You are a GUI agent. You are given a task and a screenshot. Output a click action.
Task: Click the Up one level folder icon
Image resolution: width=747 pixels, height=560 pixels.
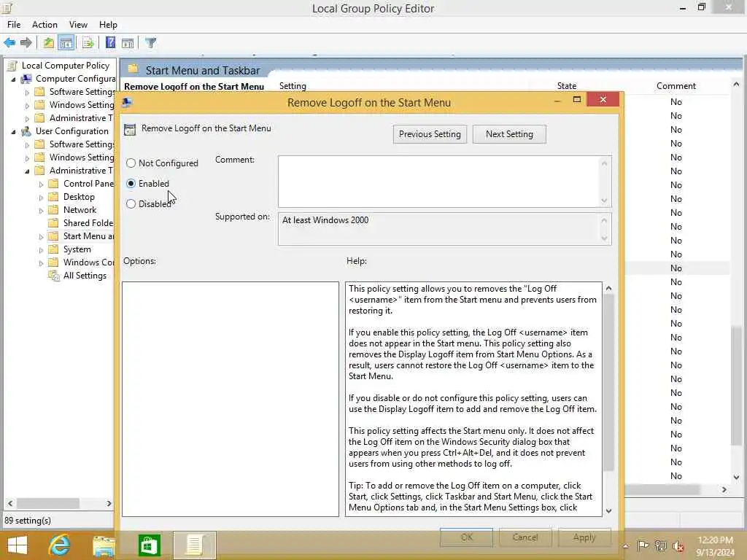pyautogui.click(x=48, y=43)
